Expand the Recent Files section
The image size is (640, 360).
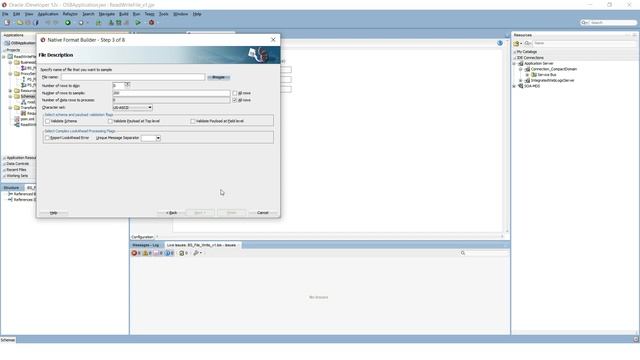(4, 170)
